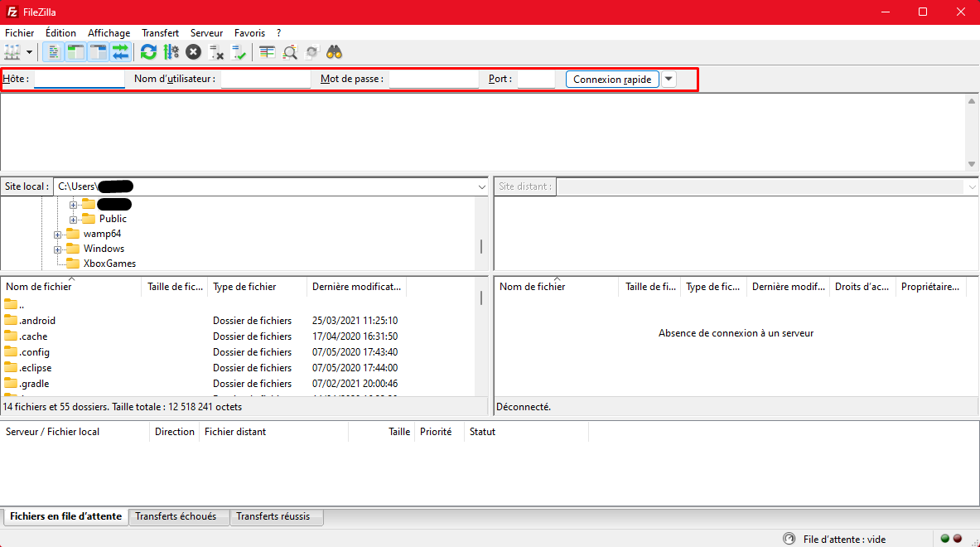Toggle the transfer queue display
Screen dimensions: 980x547
click(x=121, y=52)
